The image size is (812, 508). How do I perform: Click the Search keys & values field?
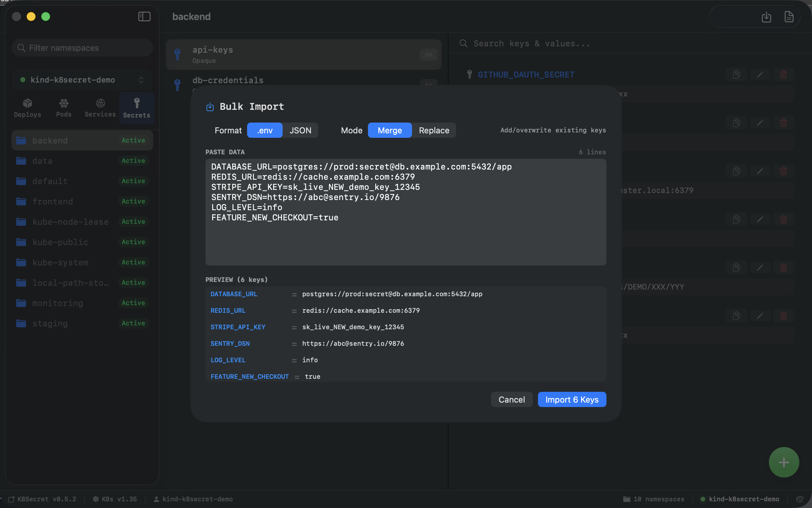[630, 43]
